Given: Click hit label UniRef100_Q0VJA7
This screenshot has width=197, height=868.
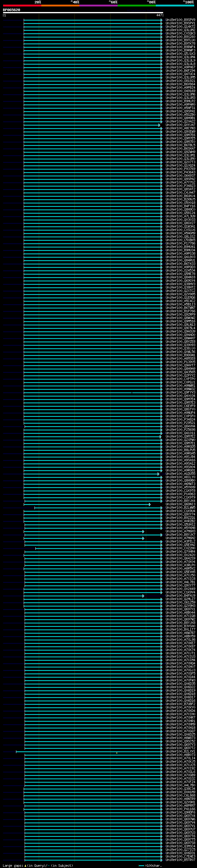Looking at the screenshot, I should tap(180, 125).
